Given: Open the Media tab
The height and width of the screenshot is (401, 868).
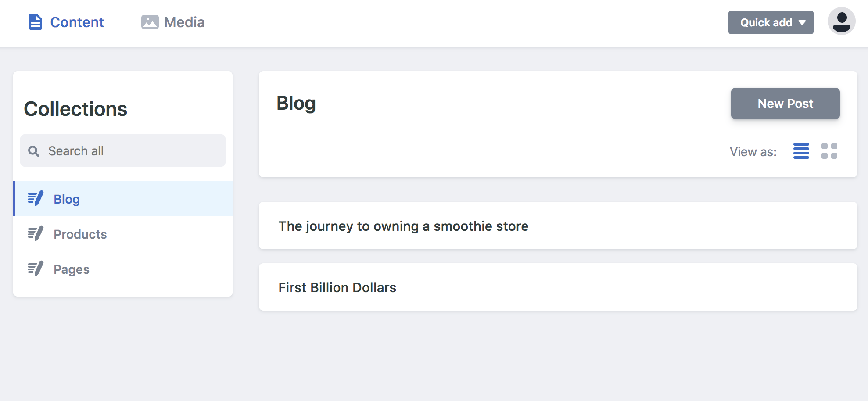Looking at the screenshot, I should click(173, 22).
